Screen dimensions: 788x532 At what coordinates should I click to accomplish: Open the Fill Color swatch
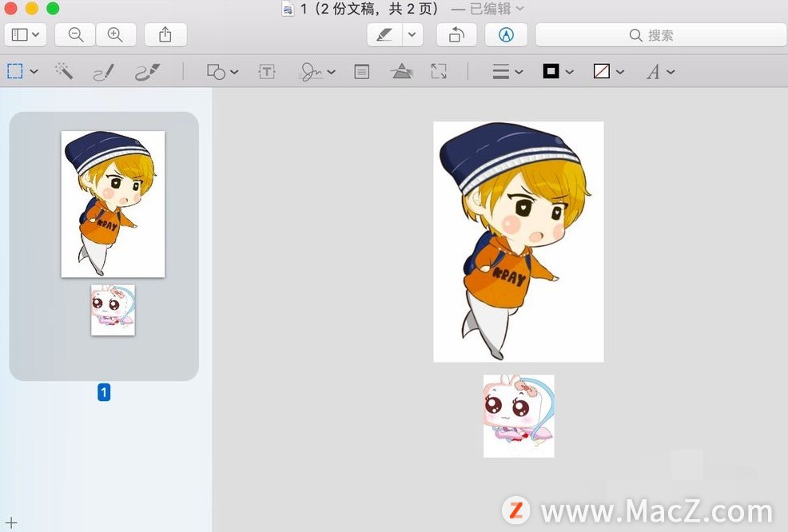tap(602, 71)
